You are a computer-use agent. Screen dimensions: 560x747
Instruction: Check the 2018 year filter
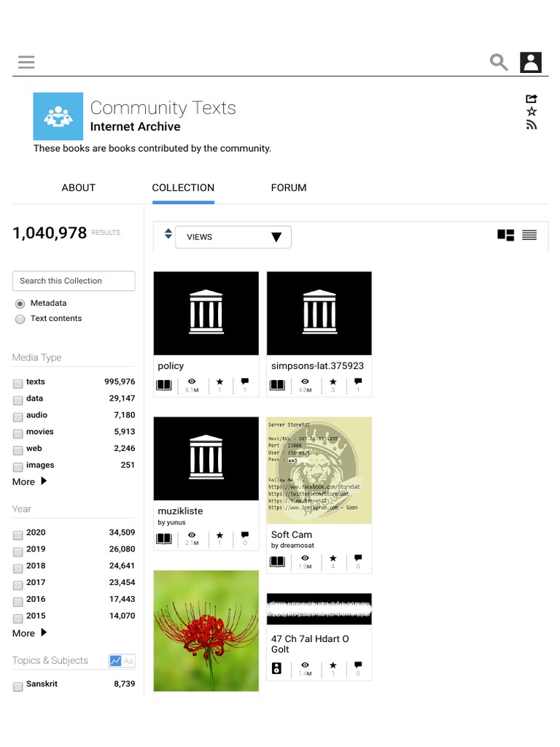(17, 568)
